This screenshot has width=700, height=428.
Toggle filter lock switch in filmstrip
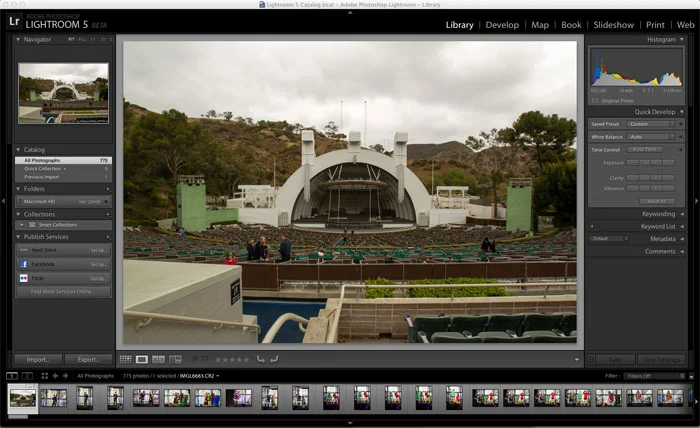[x=691, y=376]
